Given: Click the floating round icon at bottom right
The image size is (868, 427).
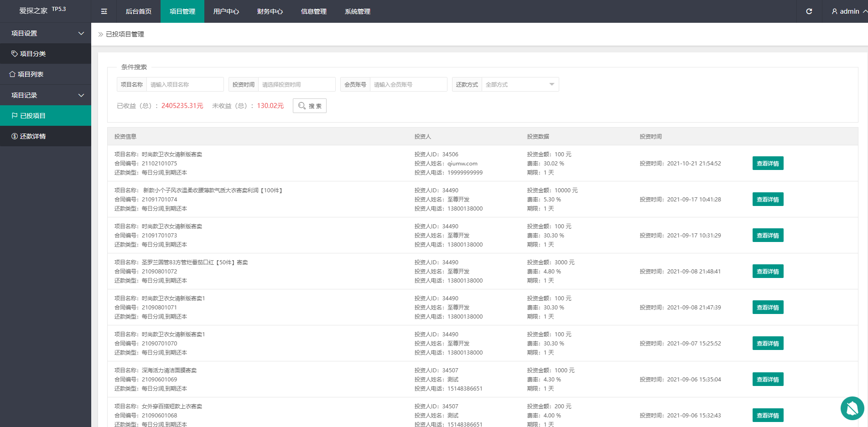Looking at the screenshot, I should coord(852,408).
